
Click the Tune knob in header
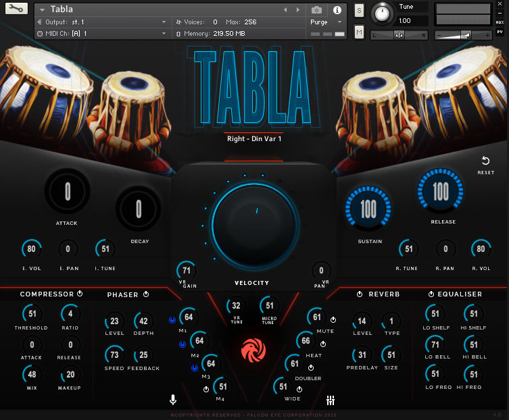(383, 12)
